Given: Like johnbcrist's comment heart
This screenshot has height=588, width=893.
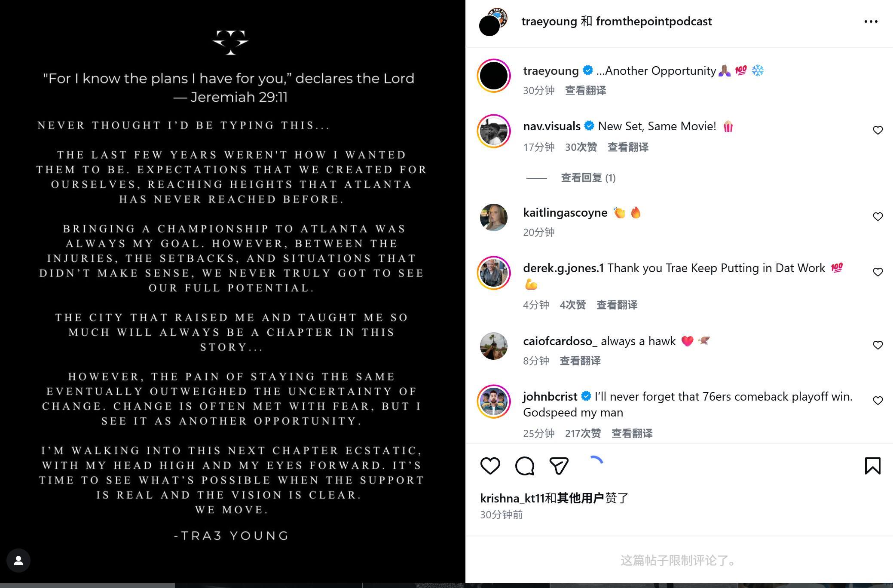Looking at the screenshot, I should [x=878, y=401].
